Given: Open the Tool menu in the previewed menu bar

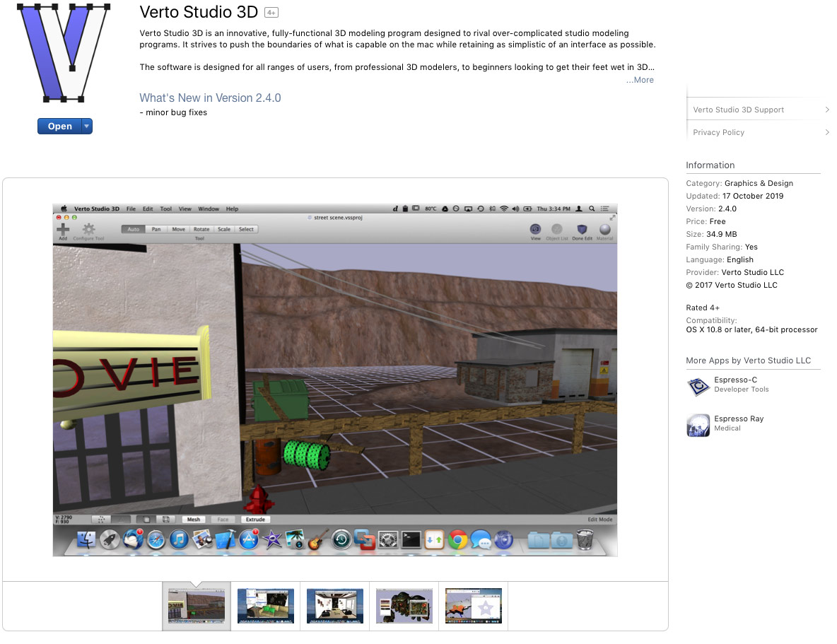Looking at the screenshot, I should point(166,209).
